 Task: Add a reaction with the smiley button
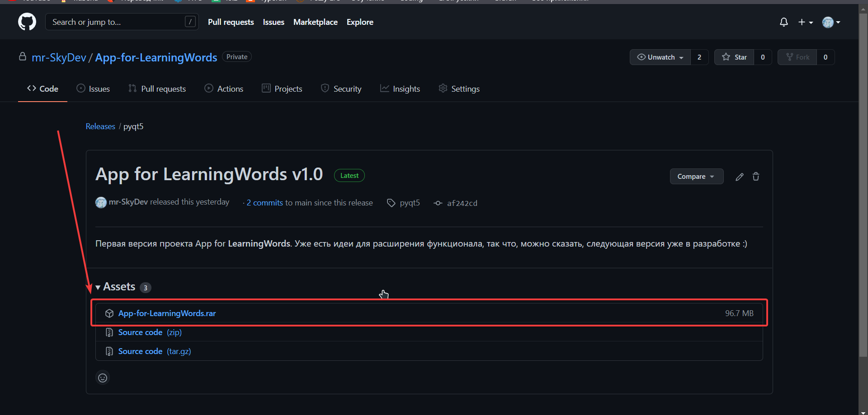pyautogui.click(x=103, y=378)
